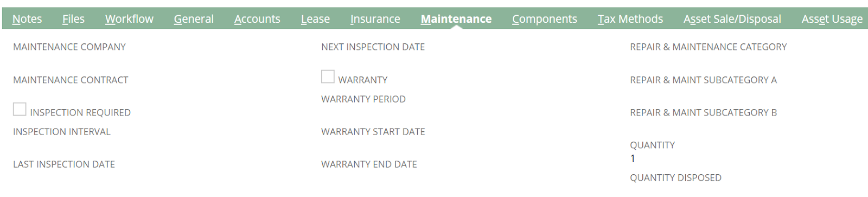Click the Last Inspection Date label
The image size is (868, 197).
click(64, 164)
